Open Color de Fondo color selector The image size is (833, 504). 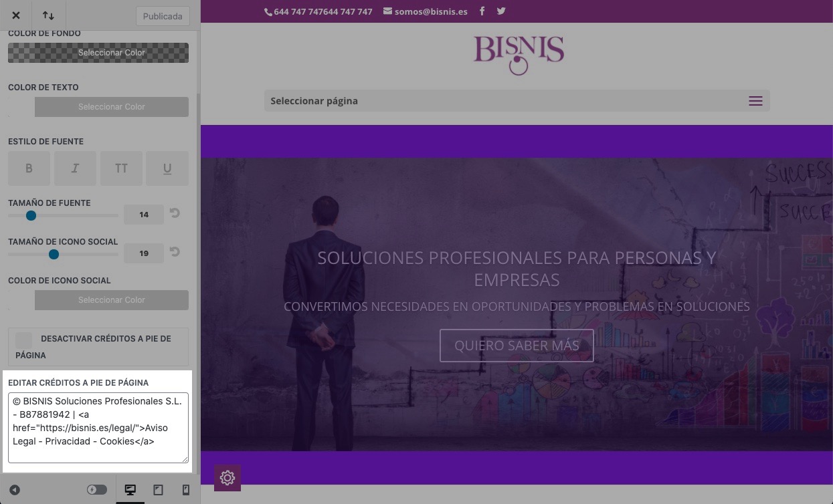point(98,53)
